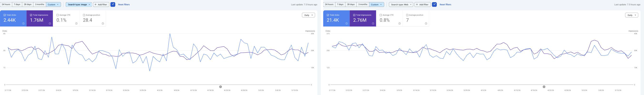Enable Average CTR checkbox showing 0.8%
Screen dimensions: 644x95
pyautogui.click(x=381, y=15)
